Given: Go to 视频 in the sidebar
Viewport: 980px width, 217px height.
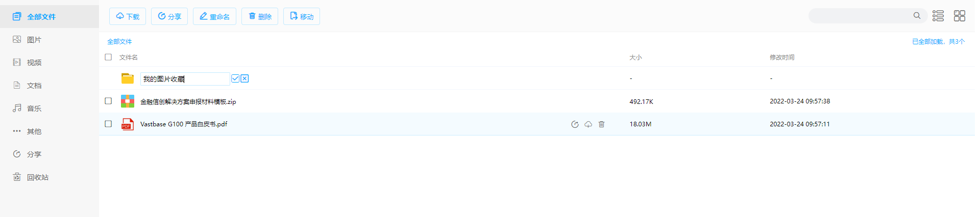Looking at the screenshot, I should (34, 63).
